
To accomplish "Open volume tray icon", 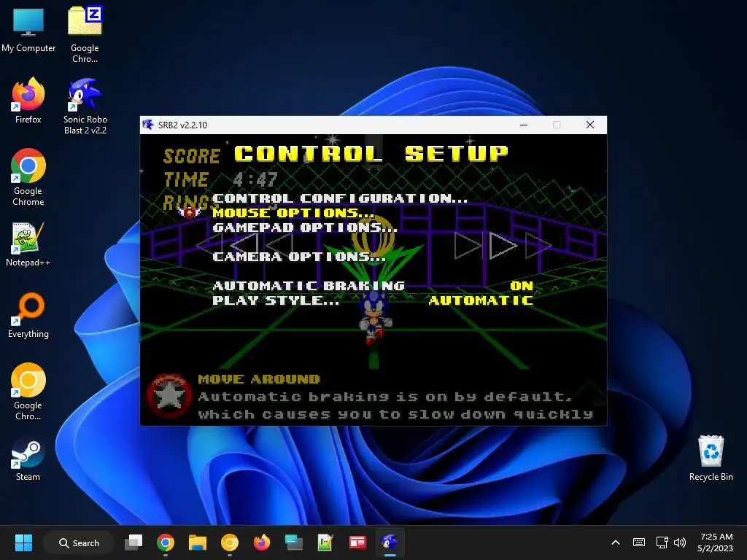I will [680, 542].
